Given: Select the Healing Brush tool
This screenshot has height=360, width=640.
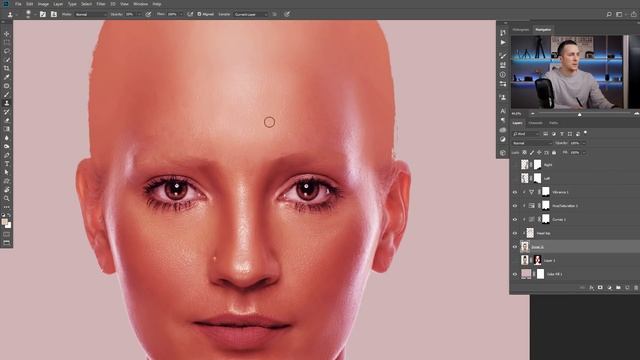Looking at the screenshot, I should (7, 86).
